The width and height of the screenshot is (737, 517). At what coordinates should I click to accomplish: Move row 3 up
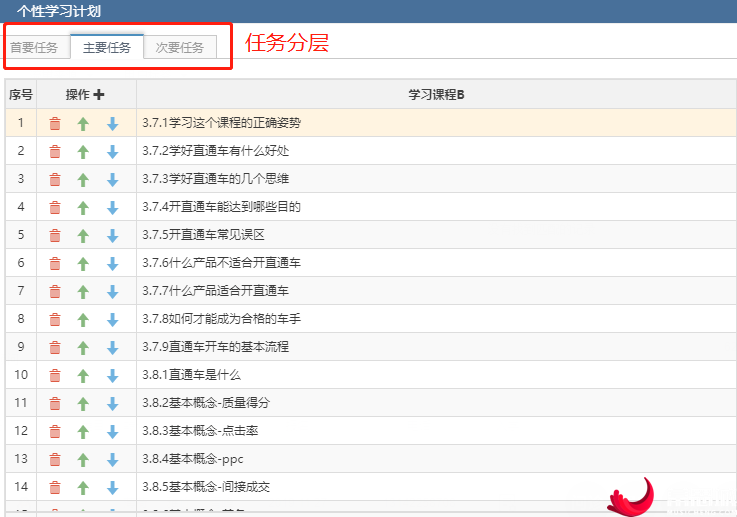83,180
